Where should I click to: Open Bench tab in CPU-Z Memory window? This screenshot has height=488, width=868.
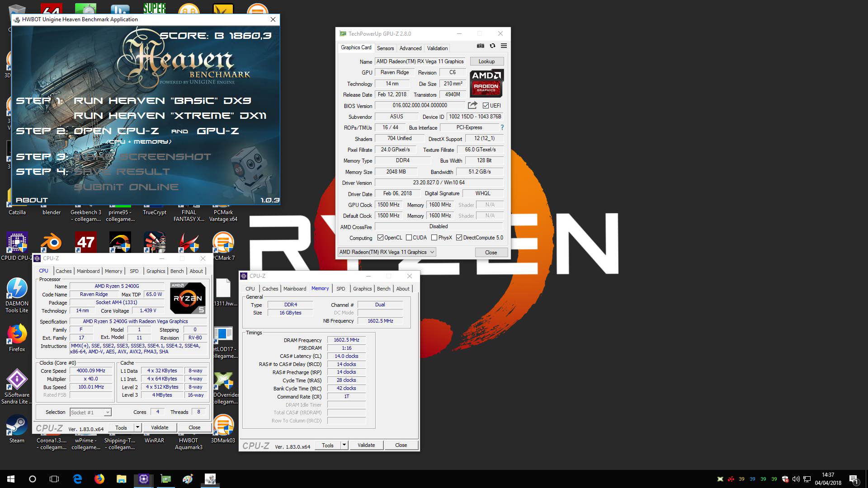(x=383, y=289)
